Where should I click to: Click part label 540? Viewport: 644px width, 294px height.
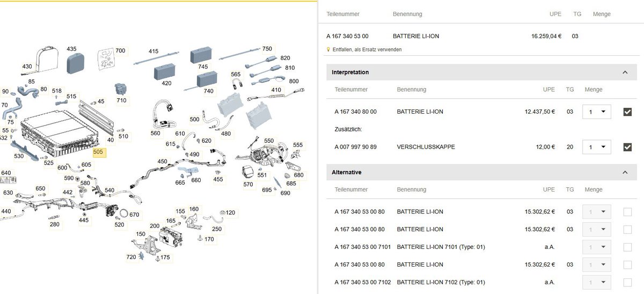pos(109,190)
